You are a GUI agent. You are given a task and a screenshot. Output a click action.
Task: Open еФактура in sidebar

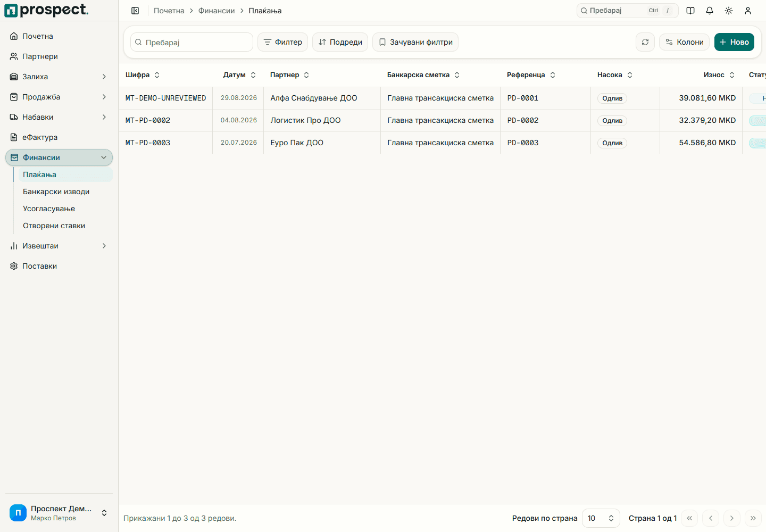(x=59, y=137)
